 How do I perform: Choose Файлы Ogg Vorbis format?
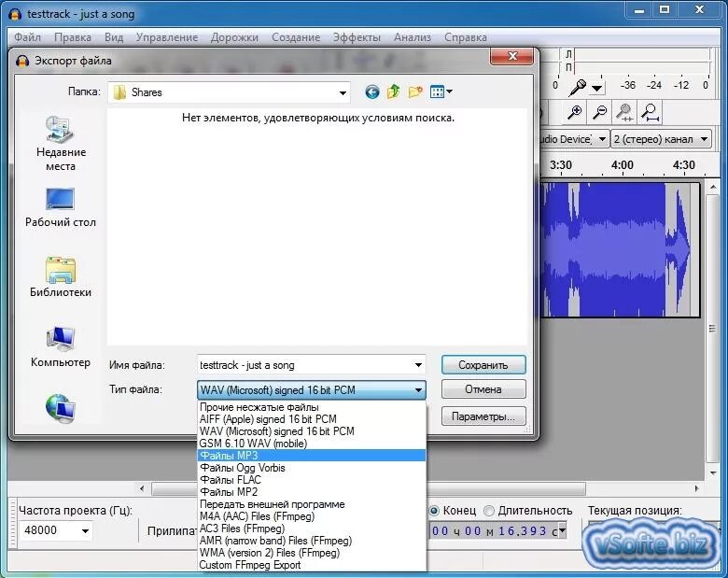tap(312, 468)
